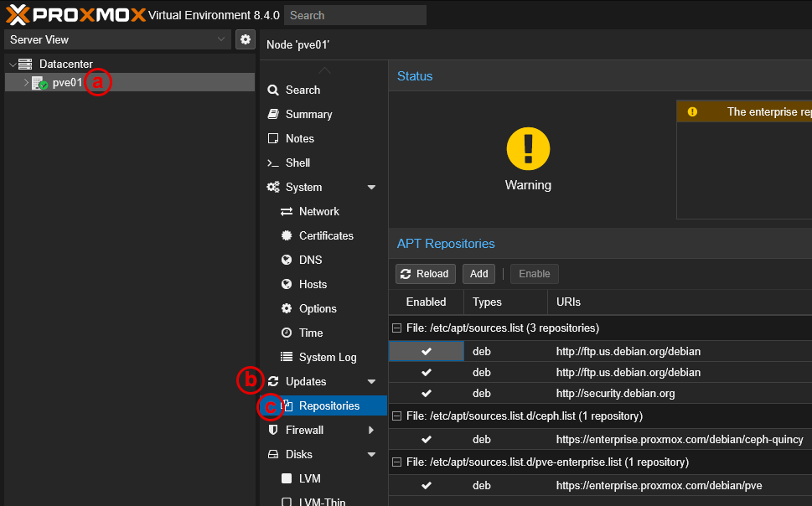Open the Notes menu item

299,138
